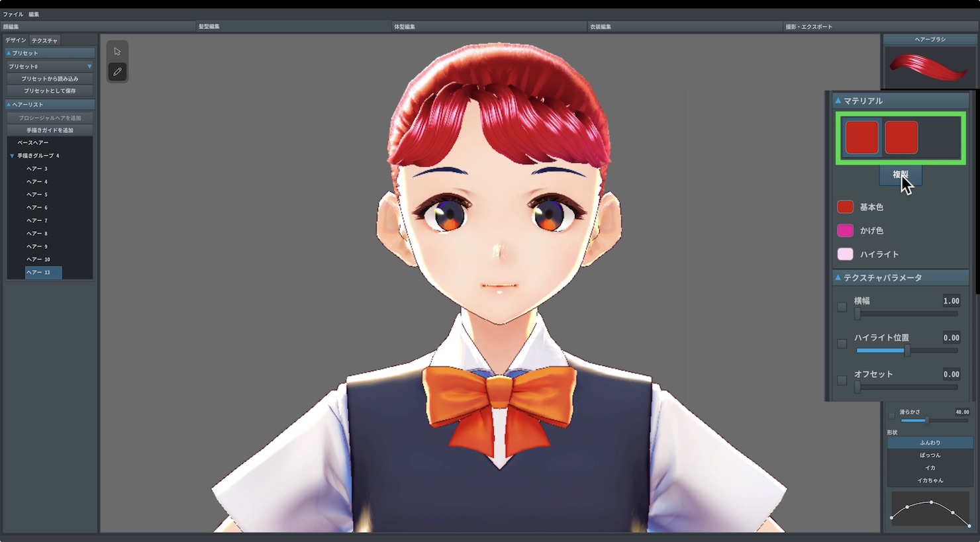Click the オフセット slider
This screenshot has width=980, height=542.
point(906,387)
